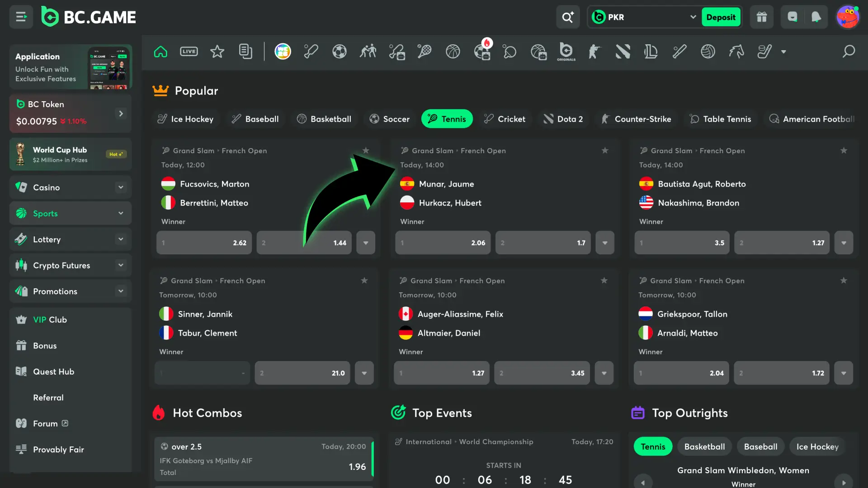Select the Soccer popular tab
This screenshot has width=868, height=488.
coord(389,119)
